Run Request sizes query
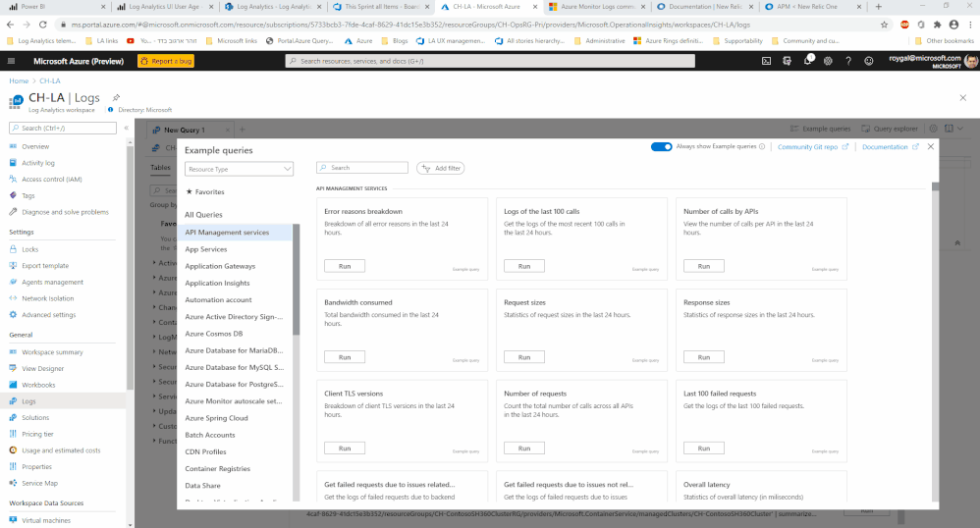This screenshot has width=980, height=528. click(x=523, y=357)
